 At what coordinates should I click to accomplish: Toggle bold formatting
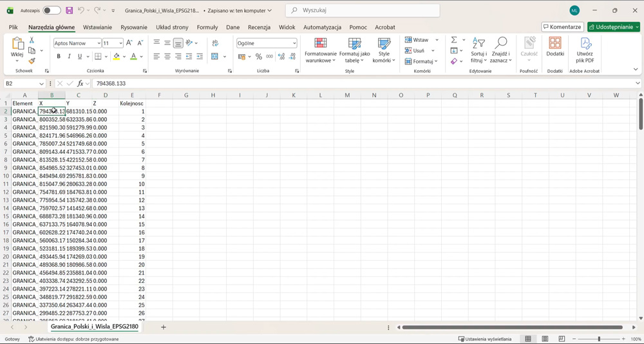click(59, 56)
